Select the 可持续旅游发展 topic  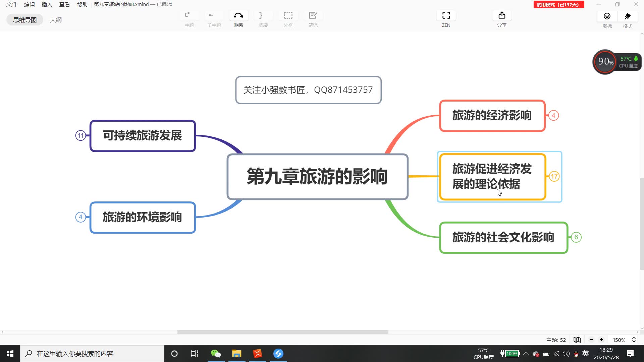tap(143, 136)
